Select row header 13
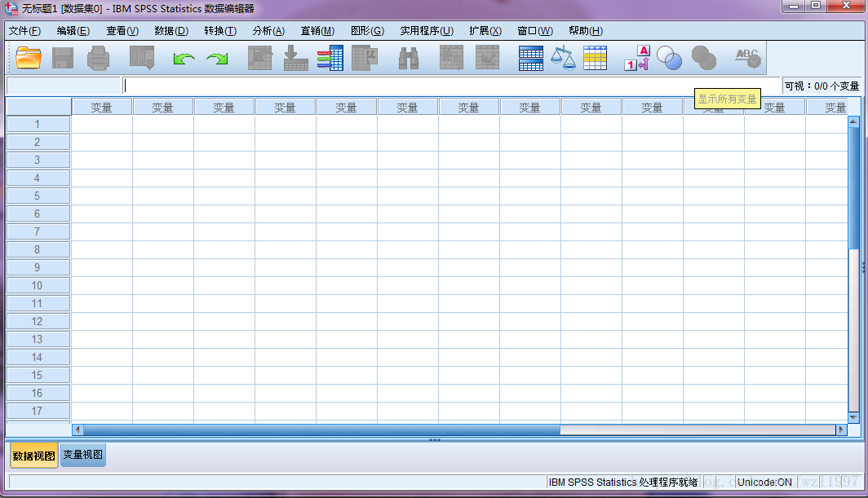 (38, 339)
